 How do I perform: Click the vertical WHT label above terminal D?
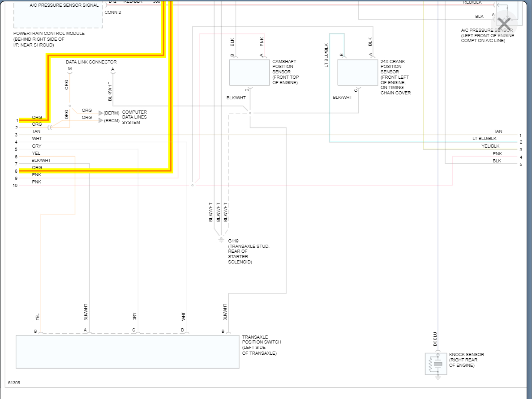point(184,317)
